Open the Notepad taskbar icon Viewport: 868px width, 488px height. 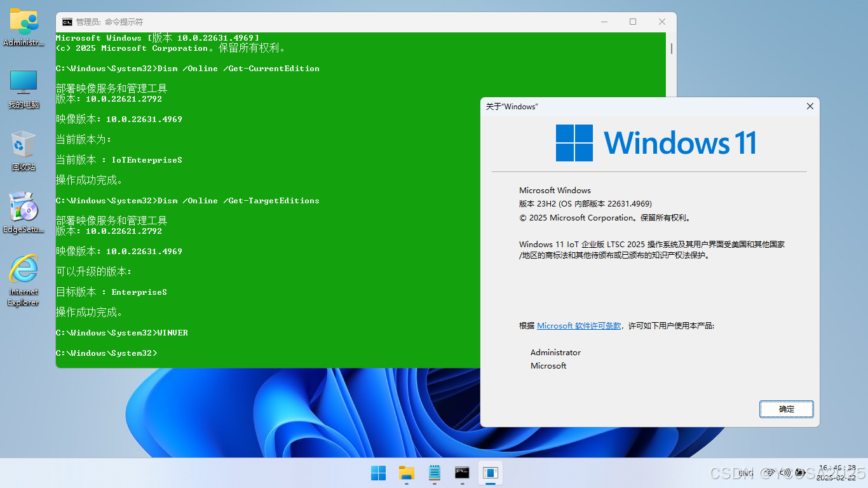pyautogui.click(x=434, y=473)
